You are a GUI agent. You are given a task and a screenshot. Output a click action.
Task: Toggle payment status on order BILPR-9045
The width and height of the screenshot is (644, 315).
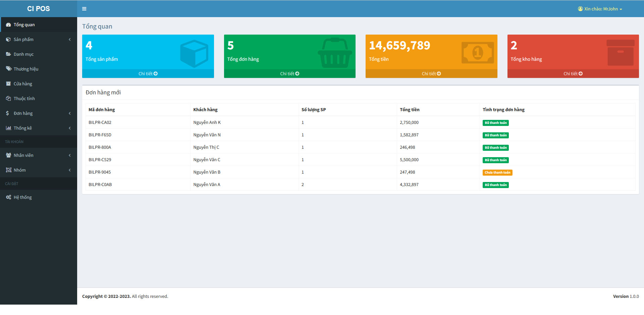[x=497, y=172]
